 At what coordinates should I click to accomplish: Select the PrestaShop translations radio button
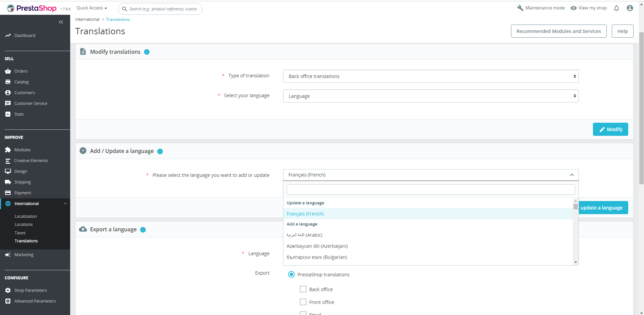pyautogui.click(x=291, y=274)
